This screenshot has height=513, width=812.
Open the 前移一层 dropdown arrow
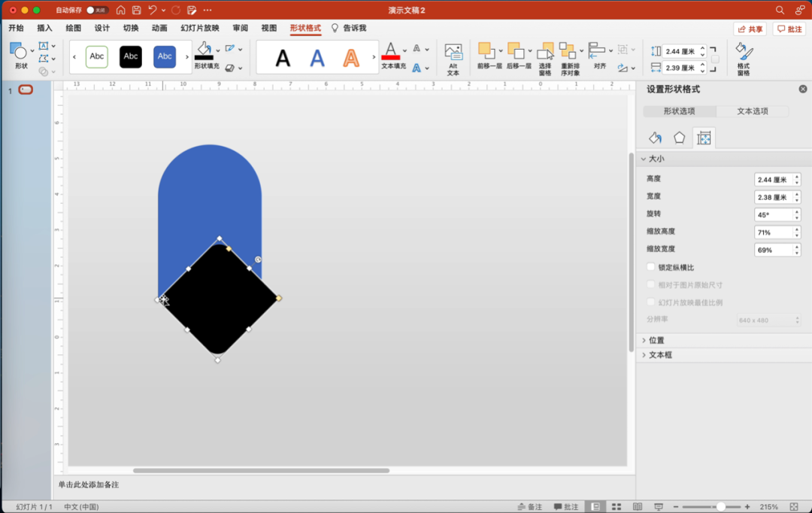(501, 51)
